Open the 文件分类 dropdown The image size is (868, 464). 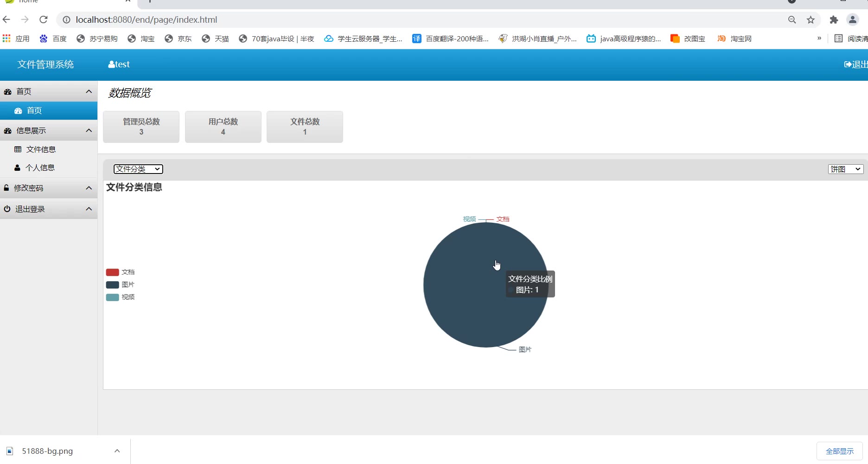(x=138, y=169)
